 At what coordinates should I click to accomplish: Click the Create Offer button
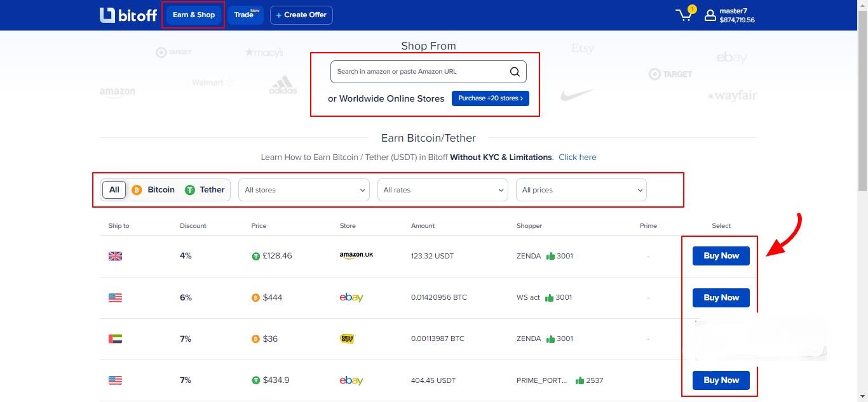tap(301, 15)
